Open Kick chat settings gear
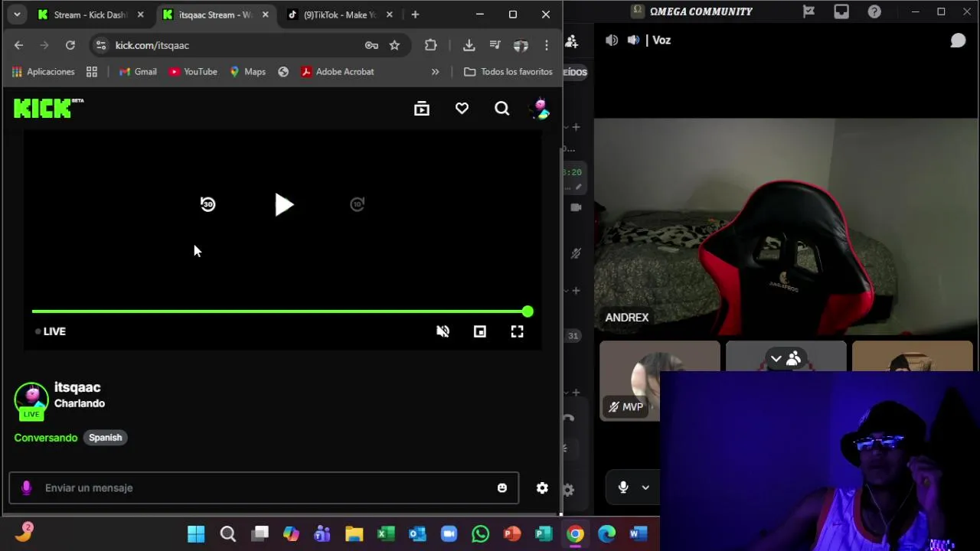This screenshot has height=551, width=980. pos(542,487)
